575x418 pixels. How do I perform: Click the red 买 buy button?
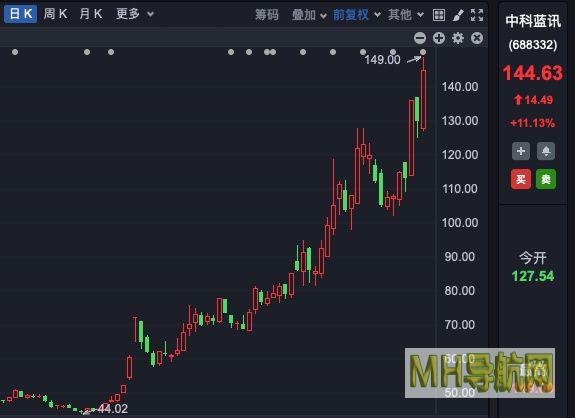(521, 179)
